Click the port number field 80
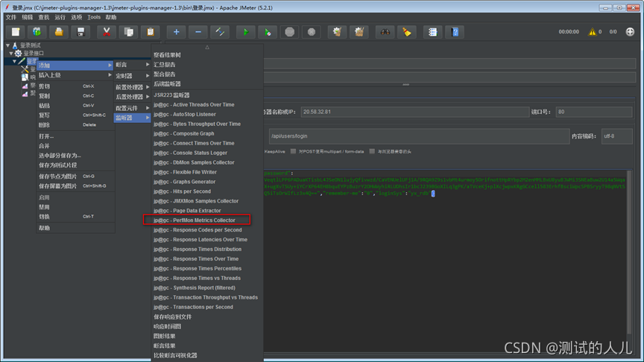 pos(593,112)
